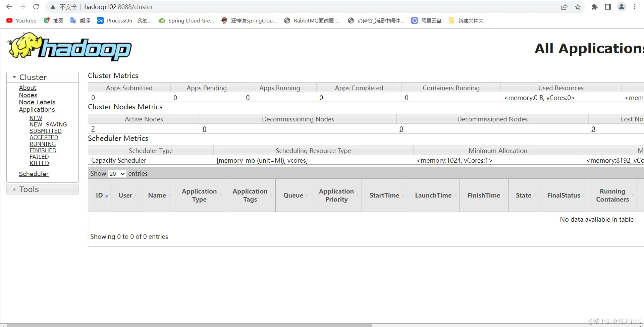Sort the table by Queue column
Viewport: 644px width, 327px height.
pos(293,195)
